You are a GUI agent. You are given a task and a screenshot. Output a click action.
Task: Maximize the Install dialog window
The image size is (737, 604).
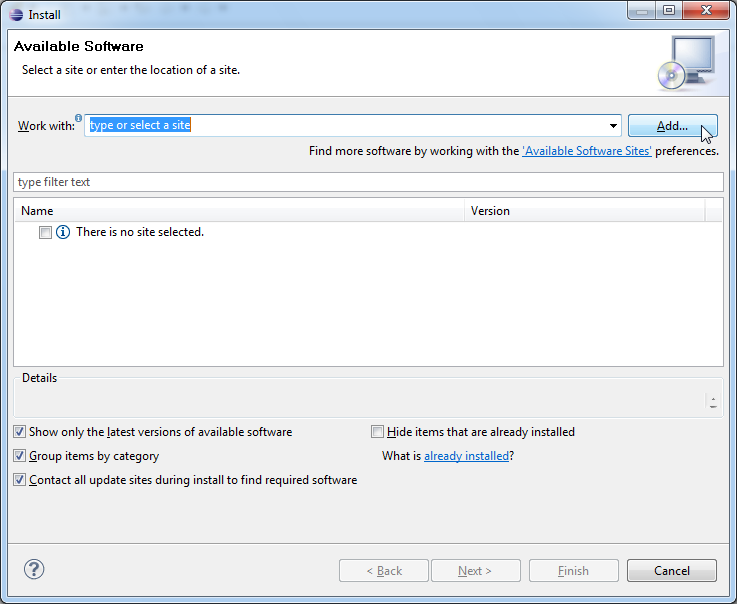[668, 11]
